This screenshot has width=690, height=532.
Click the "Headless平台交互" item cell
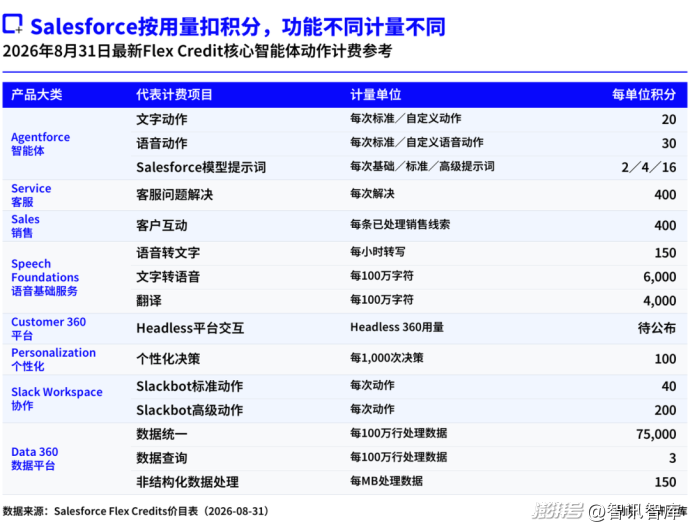click(x=190, y=328)
